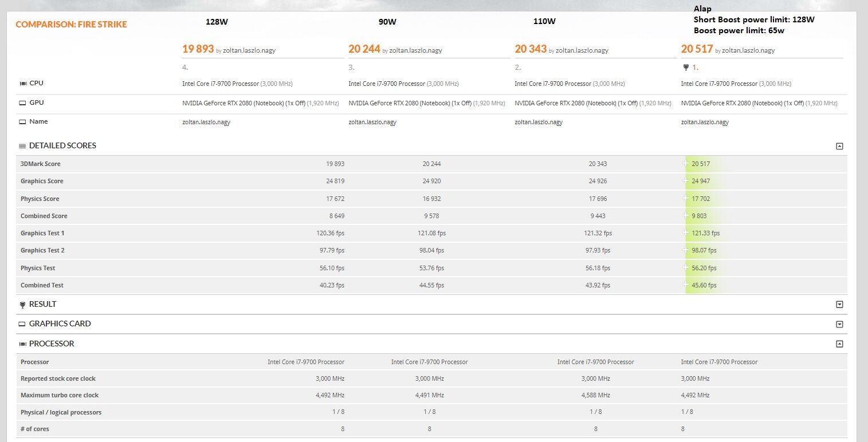The width and height of the screenshot is (868, 442).
Task: Click the highlighted Physics Score 17 702 cell
Action: [701, 199]
